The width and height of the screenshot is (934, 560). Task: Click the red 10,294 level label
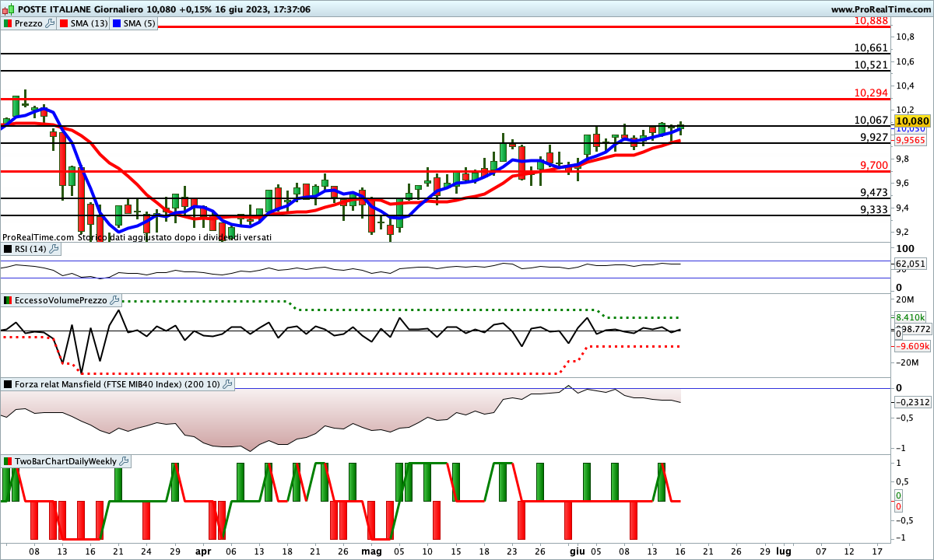[871, 93]
